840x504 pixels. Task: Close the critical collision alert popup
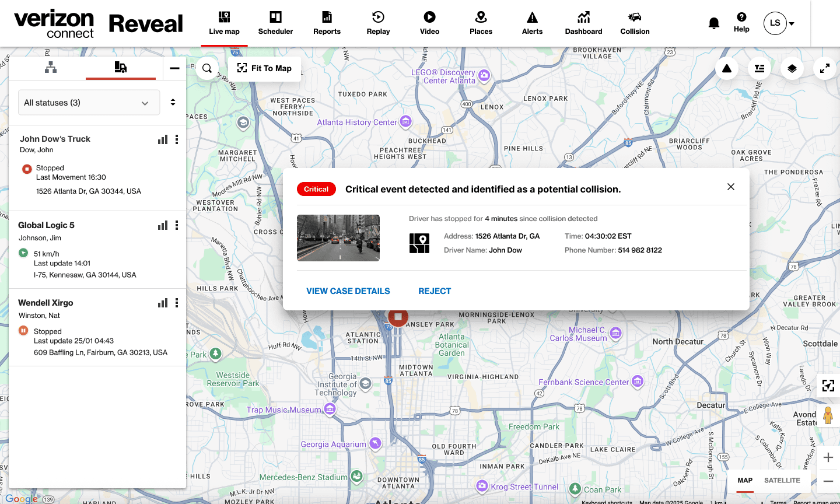click(731, 187)
